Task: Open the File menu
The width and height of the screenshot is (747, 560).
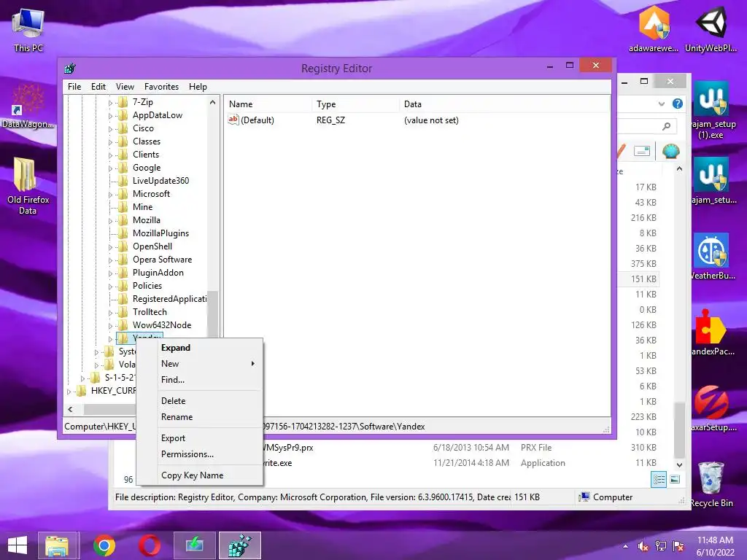Action: pyautogui.click(x=74, y=87)
